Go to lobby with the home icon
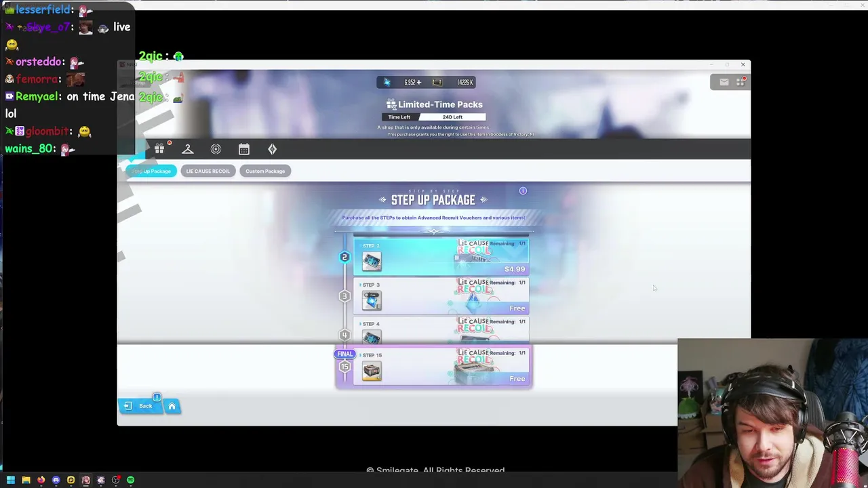Viewport: 868px width, 488px height. [x=172, y=406]
